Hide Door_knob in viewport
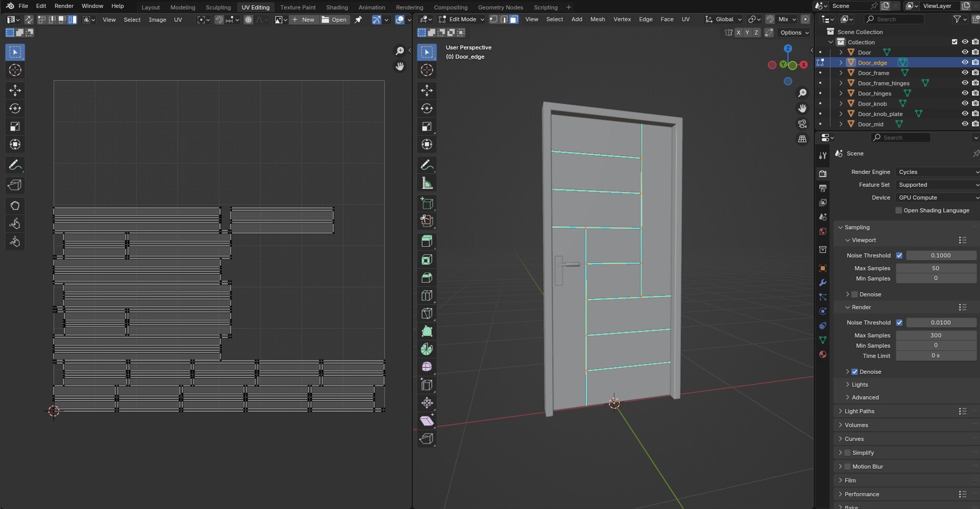This screenshot has height=509, width=980. point(965,103)
